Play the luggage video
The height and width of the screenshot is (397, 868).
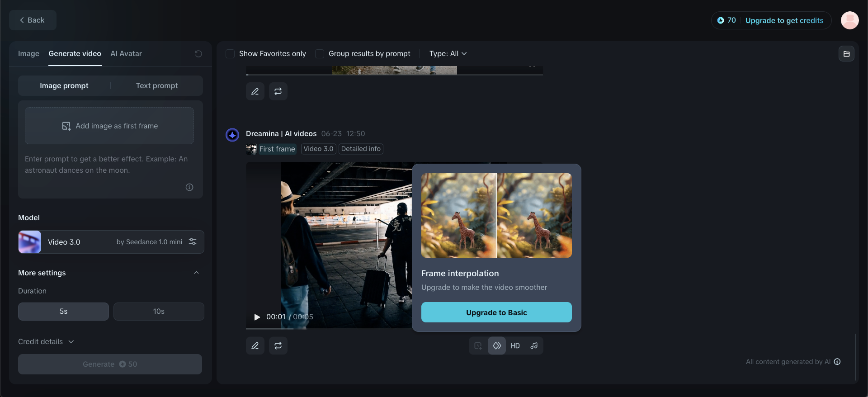(257, 317)
